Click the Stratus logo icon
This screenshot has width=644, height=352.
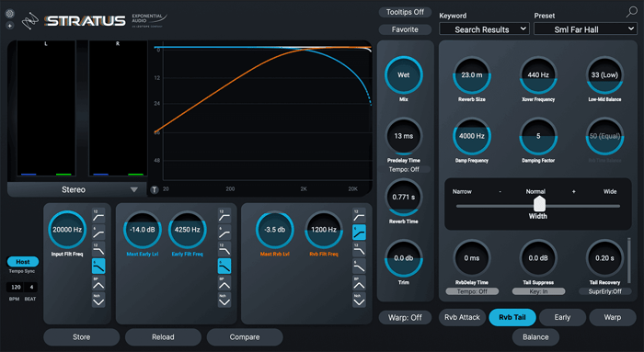30,21
